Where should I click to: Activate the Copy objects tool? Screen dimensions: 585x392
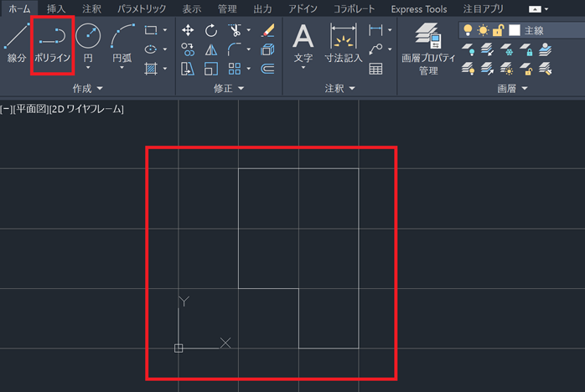[x=188, y=49]
